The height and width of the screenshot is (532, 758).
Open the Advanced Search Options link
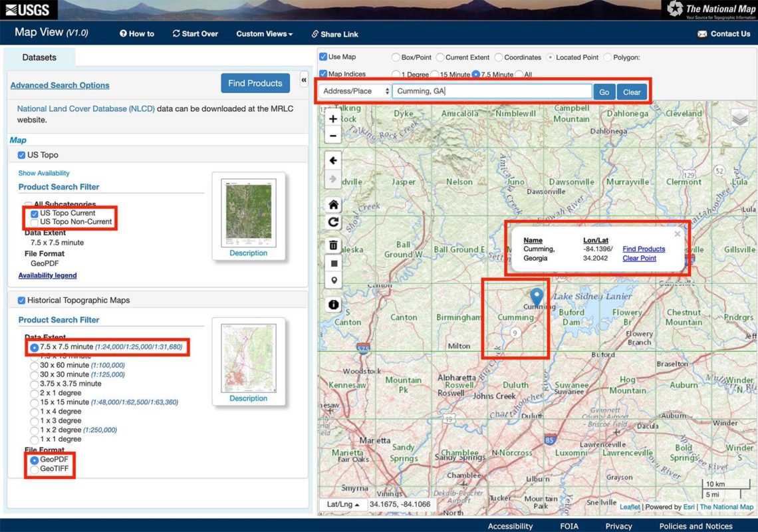coord(59,85)
